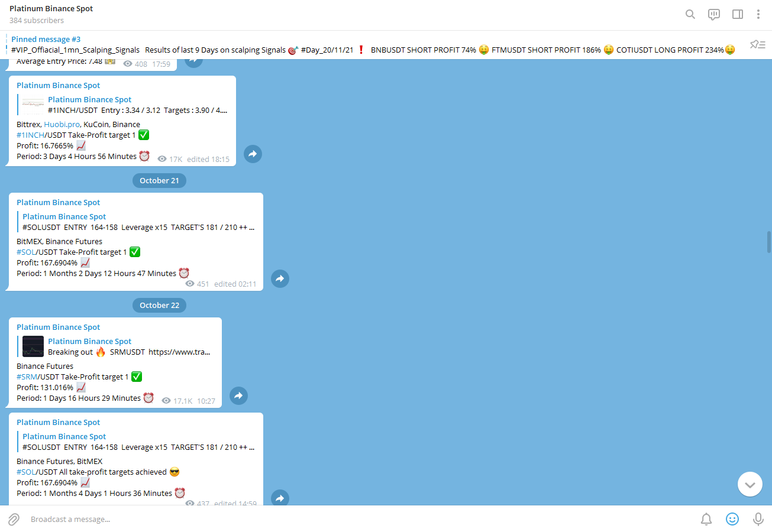This screenshot has height=532, width=772.
Task: Select the "384 subscribers" text
Action: tap(37, 20)
